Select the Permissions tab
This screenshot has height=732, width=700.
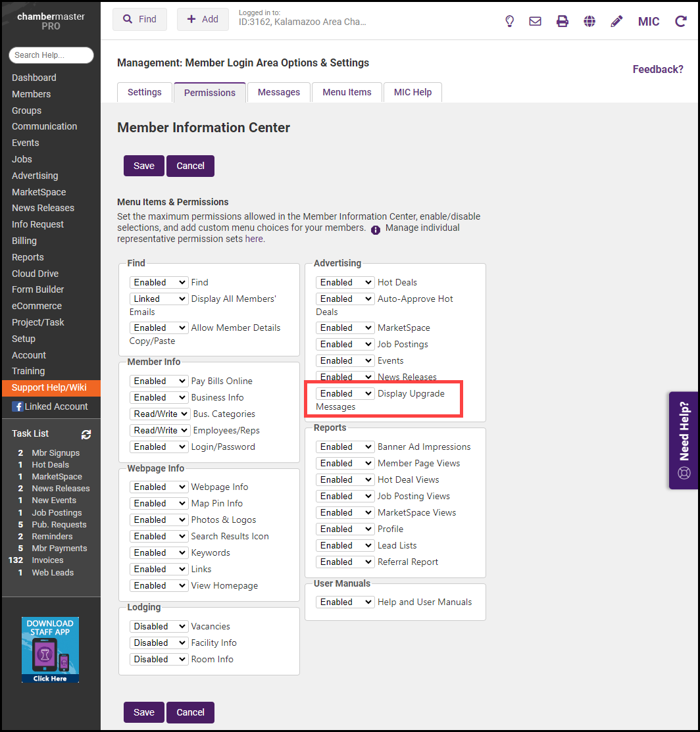pyautogui.click(x=210, y=93)
